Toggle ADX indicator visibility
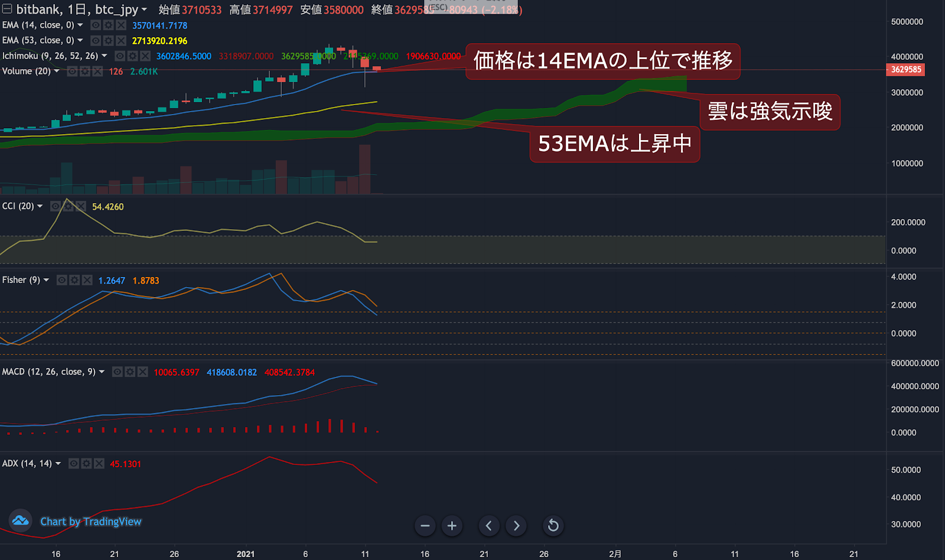Image resolution: width=945 pixels, height=560 pixels. click(x=74, y=464)
